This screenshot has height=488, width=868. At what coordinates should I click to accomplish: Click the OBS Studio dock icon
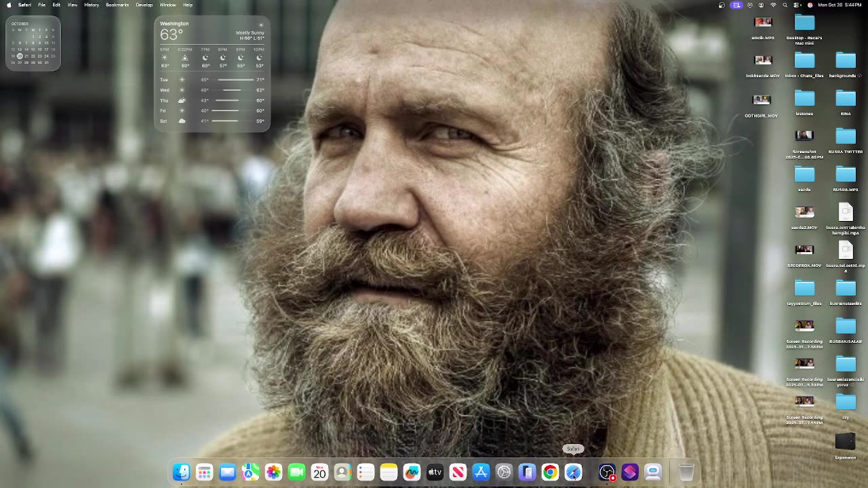[607, 472]
